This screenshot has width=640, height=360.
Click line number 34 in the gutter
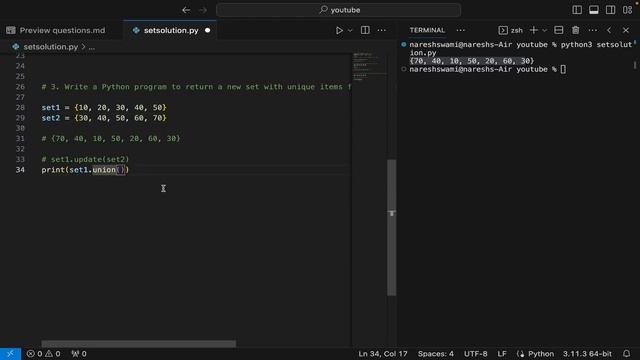tap(20, 169)
